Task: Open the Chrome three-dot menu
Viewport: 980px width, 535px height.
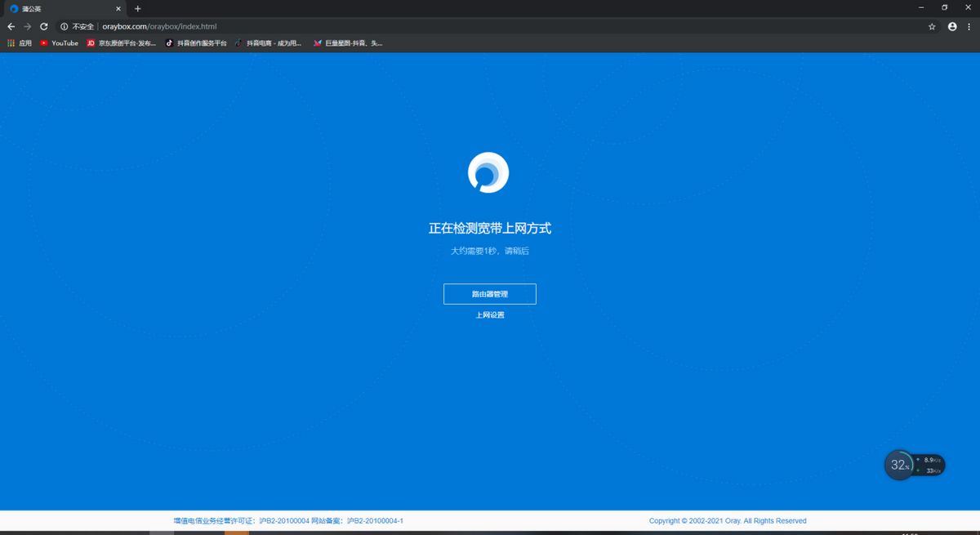Action: click(969, 26)
